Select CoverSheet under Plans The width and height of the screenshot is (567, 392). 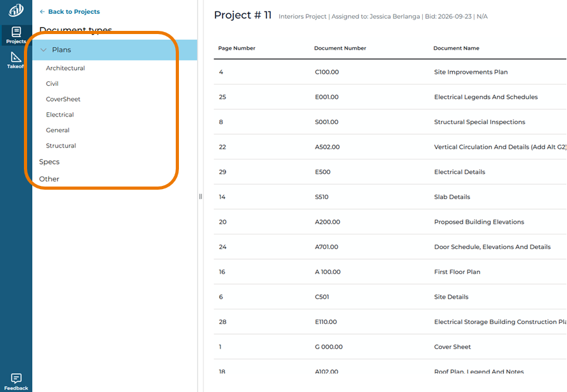coord(63,99)
